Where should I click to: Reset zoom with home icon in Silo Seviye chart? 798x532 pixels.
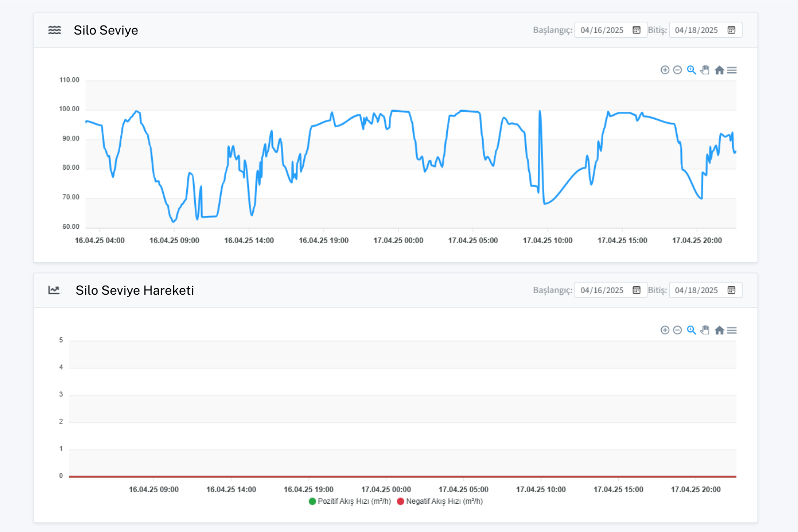click(719, 70)
